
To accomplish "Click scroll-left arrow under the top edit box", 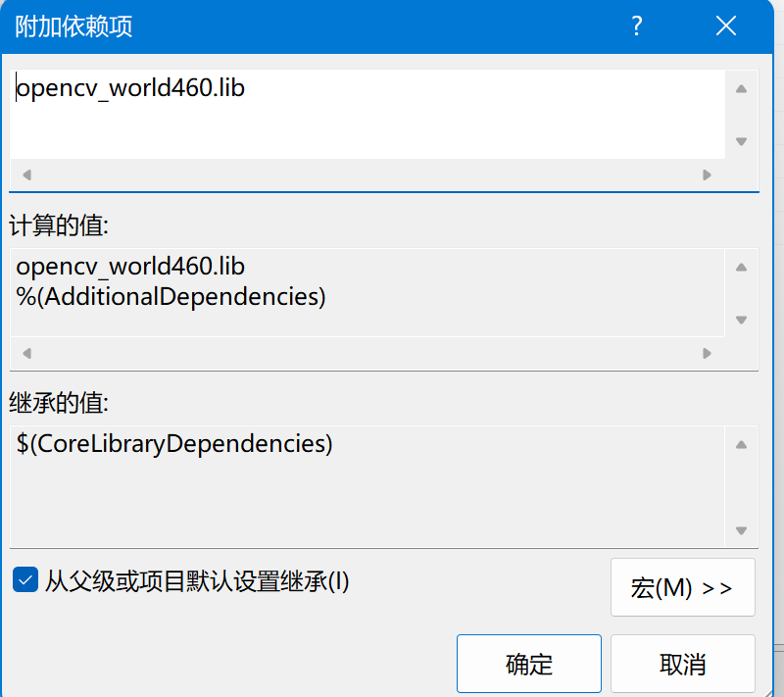I will point(26,175).
